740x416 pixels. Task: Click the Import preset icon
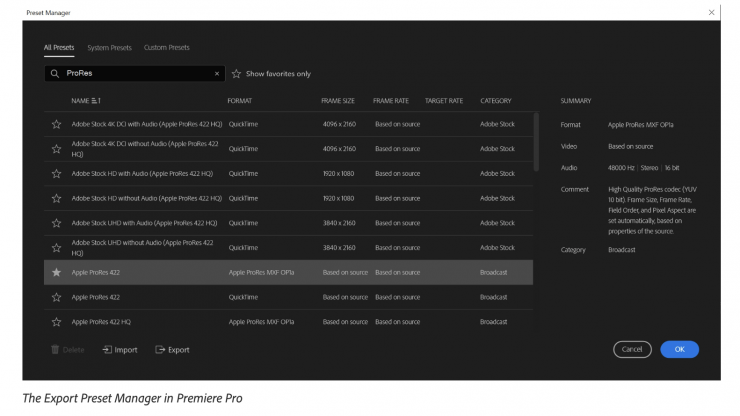point(107,350)
